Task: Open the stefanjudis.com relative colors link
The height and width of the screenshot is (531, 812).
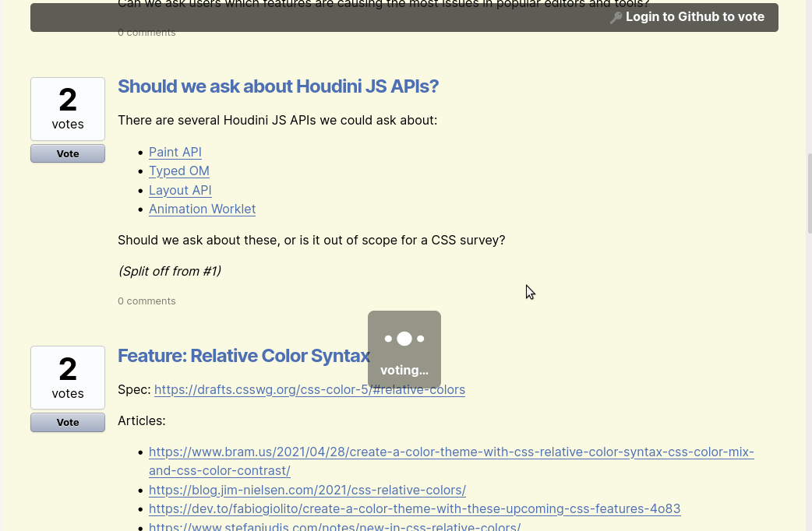Action: pyautogui.click(x=334, y=526)
